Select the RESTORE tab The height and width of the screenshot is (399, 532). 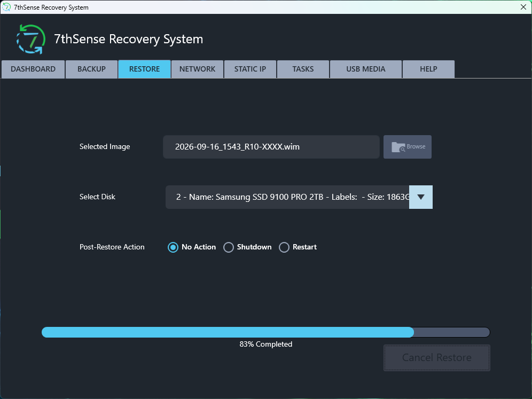[145, 69]
